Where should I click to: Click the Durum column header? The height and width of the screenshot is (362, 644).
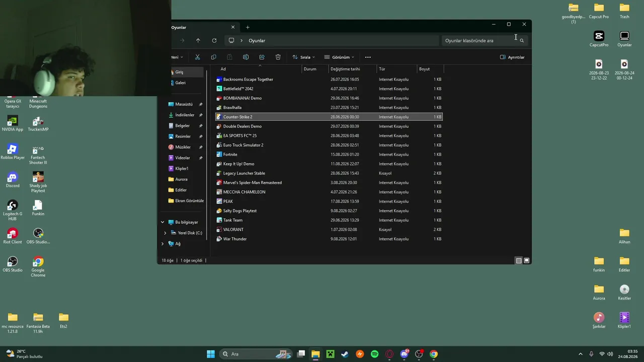(x=315, y=69)
